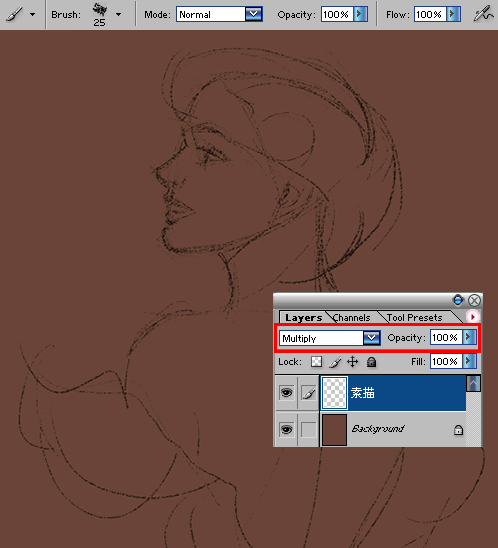498x548 pixels.
Task: Open the Flow slider arrow in options bar
Action: tap(454, 14)
